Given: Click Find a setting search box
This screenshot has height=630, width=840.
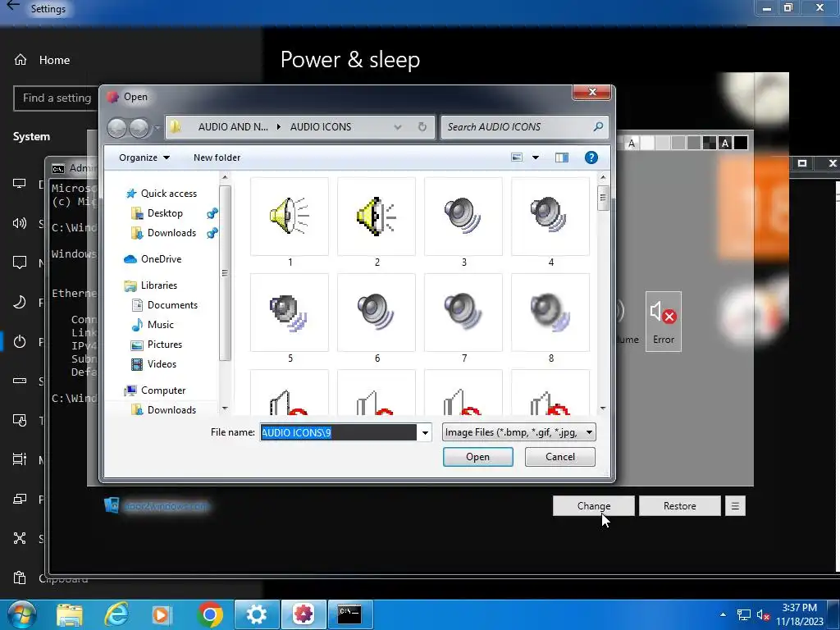Looking at the screenshot, I should pyautogui.click(x=57, y=98).
